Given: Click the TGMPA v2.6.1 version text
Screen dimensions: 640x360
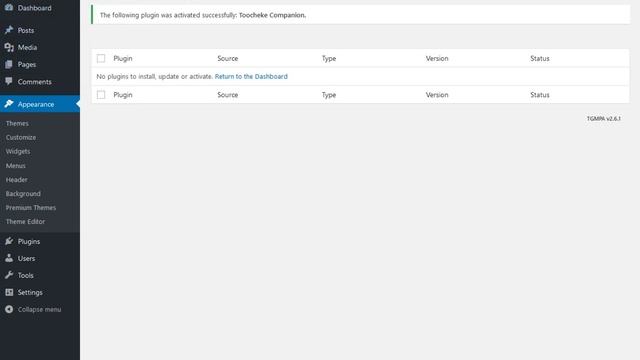Looking at the screenshot, I should tap(604, 118).
